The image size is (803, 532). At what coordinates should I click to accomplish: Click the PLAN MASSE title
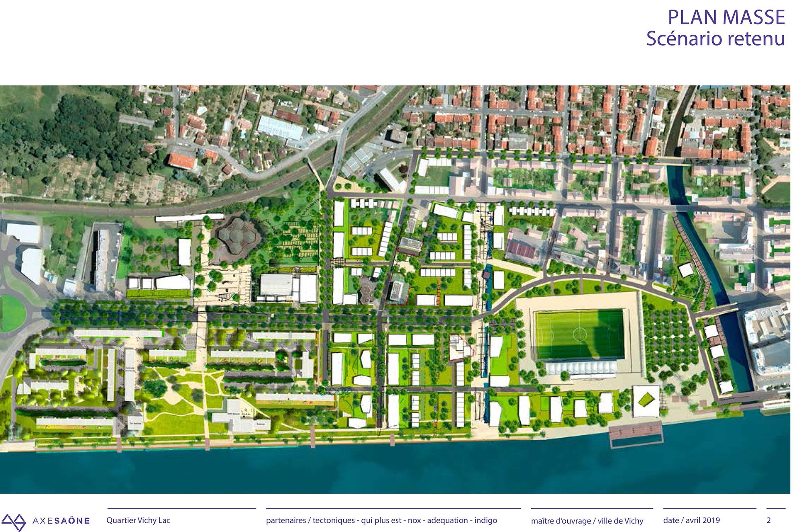[x=726, y=17]
